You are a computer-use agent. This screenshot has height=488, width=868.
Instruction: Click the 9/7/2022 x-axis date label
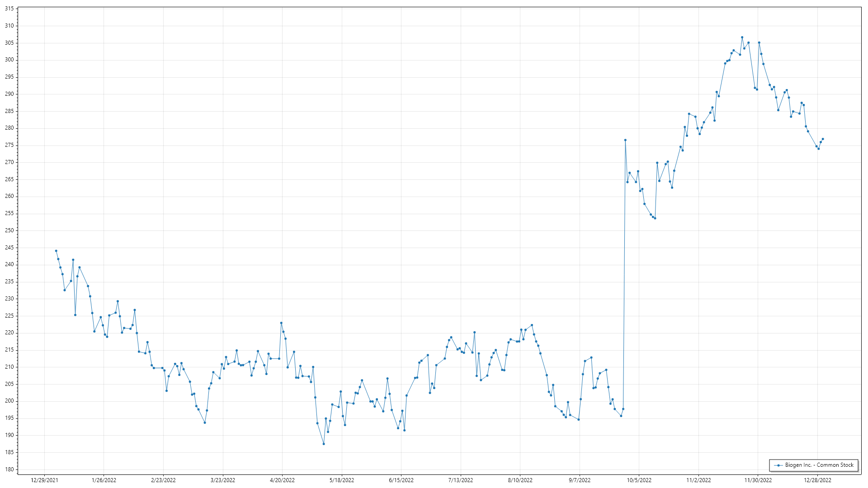click(x=580, y=480)
